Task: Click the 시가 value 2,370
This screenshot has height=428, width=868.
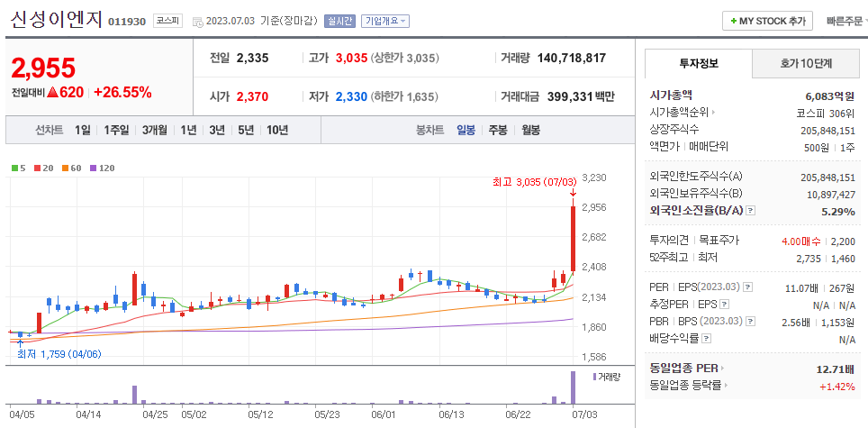Action: tap(252, 97)
